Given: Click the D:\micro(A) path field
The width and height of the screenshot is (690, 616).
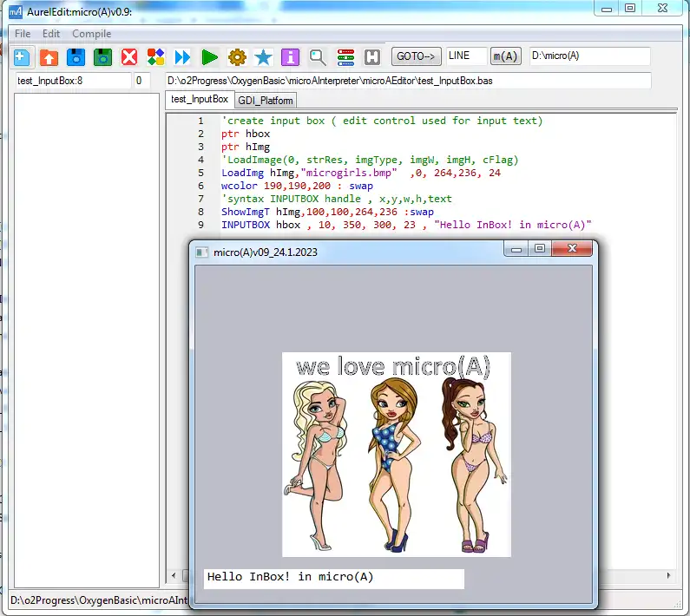Looking at the screenshot, I should pyautogui.click(x=589, y=56).
